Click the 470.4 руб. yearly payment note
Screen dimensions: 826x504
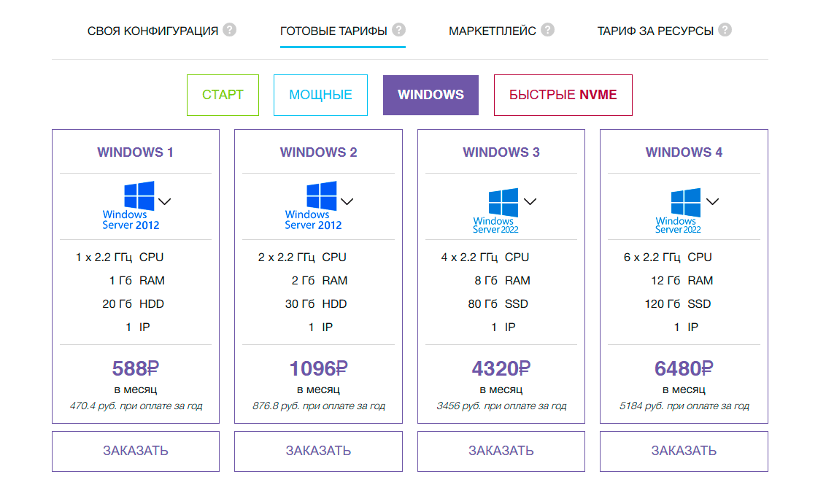click(136, 406)
